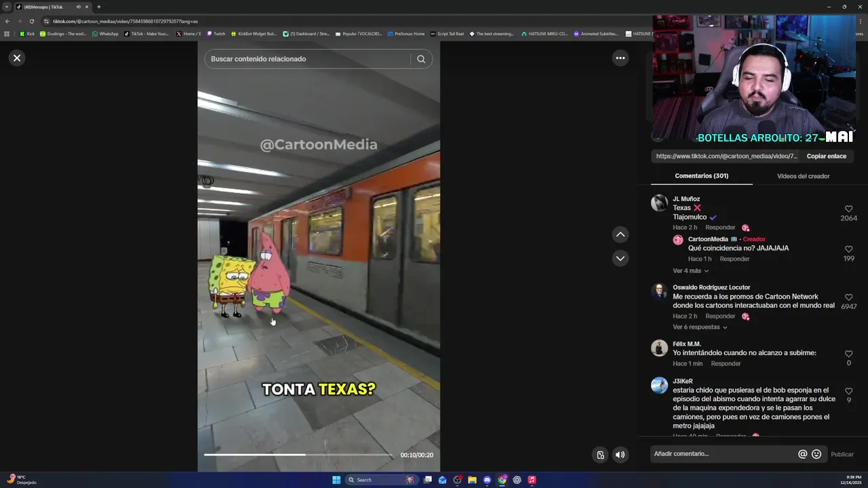The height and width of the screenshot is (488, 868).
Task: Open PreSonus: Home bookmark
Action: tap(406, 34)
